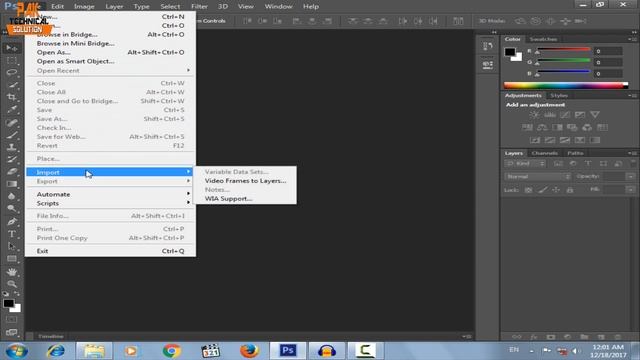Select the Zoom tool
This screenshot has width=640, height=360.
[11, 284]
